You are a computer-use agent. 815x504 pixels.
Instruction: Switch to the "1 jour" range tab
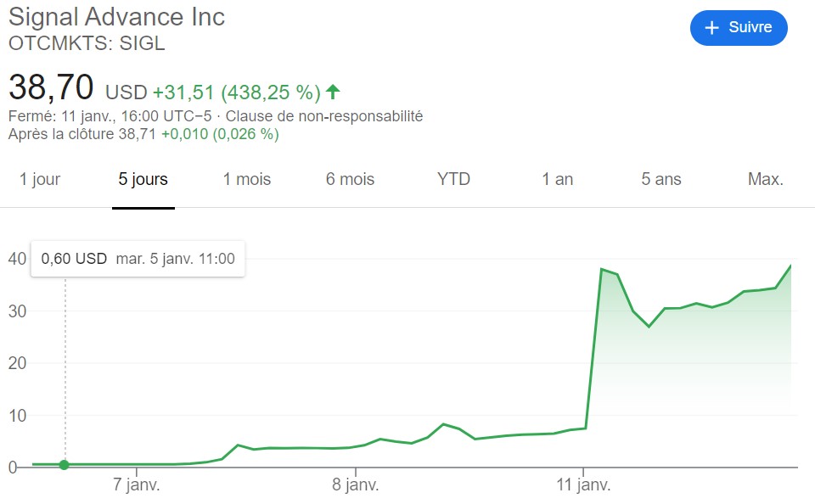pos(40,180)
